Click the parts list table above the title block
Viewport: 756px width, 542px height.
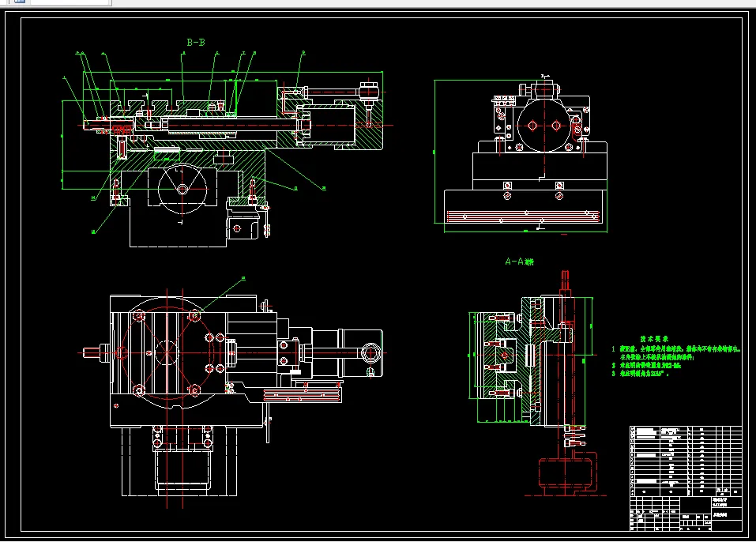tap(686, 461)
